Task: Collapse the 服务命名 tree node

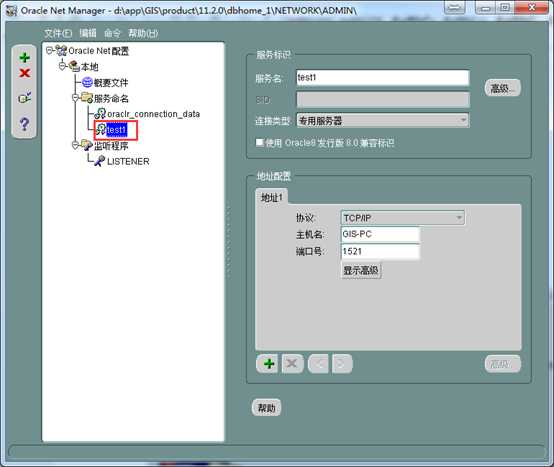Action: tap(75, 98)
